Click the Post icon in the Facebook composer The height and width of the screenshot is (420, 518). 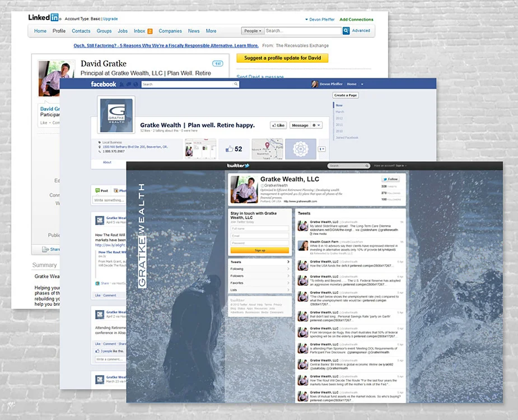[x=97, y=190]
